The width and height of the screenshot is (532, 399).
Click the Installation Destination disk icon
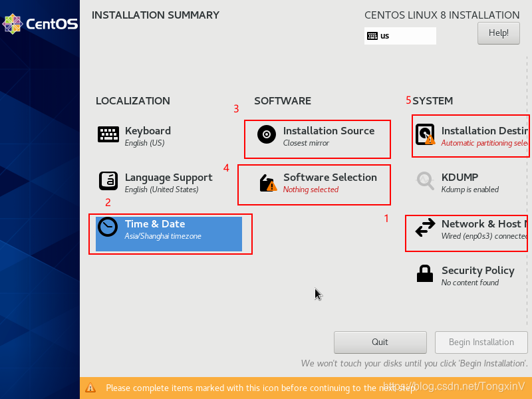tap(426, 134)
